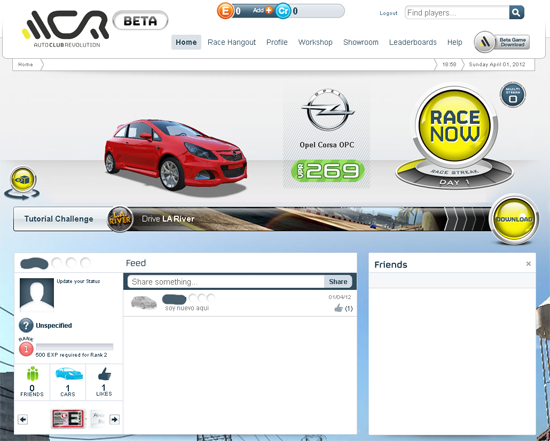Open the Race Hangout menu tab

[232, 42]
